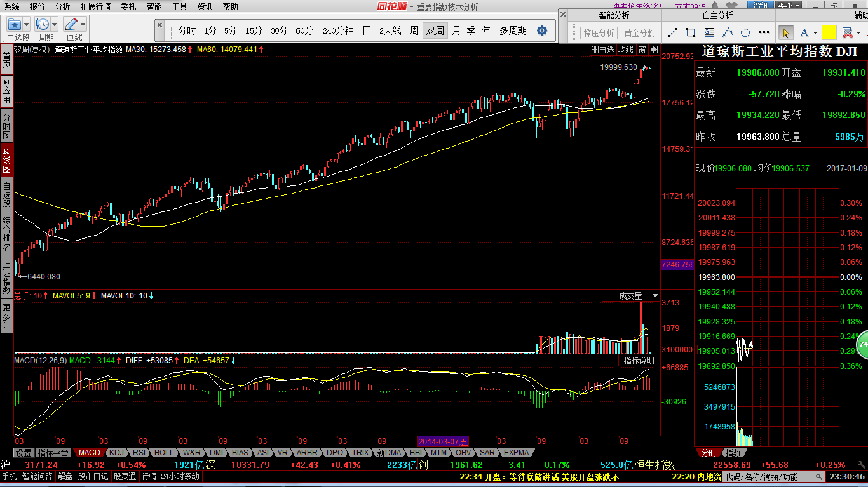Select the KDJ indicator tab

pos(116,453)
